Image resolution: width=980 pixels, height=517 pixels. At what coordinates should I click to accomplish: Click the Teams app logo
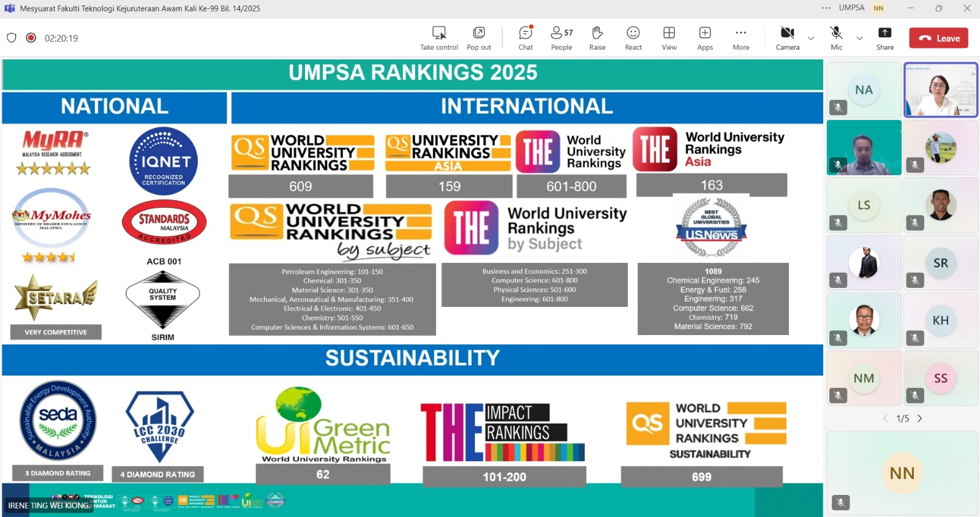[x=10, y=8]
